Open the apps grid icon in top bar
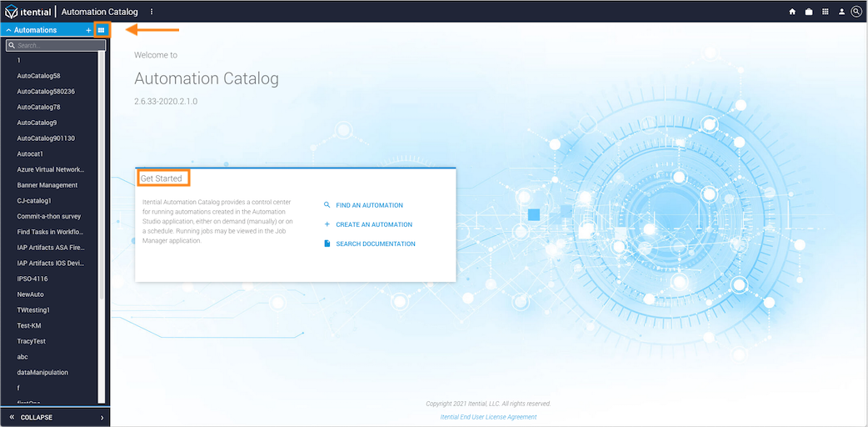The height and width of the screenshot is (427, 868). (x=825, y=12)
